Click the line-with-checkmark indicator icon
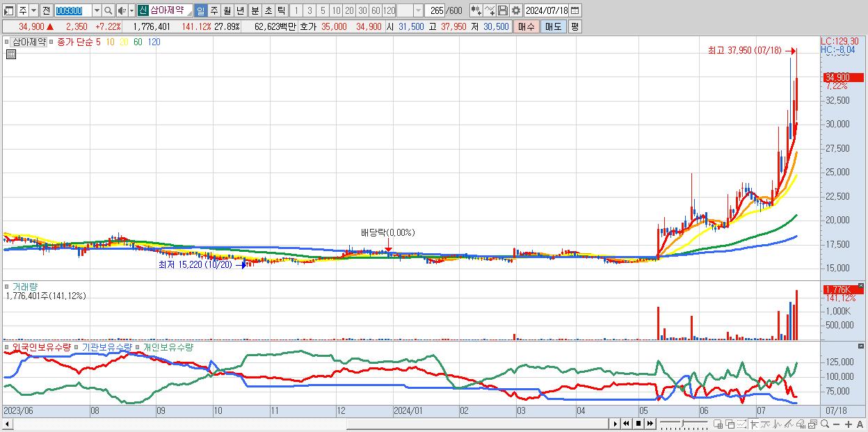Screen dimensions: 868x432 [x=489, y=10]
